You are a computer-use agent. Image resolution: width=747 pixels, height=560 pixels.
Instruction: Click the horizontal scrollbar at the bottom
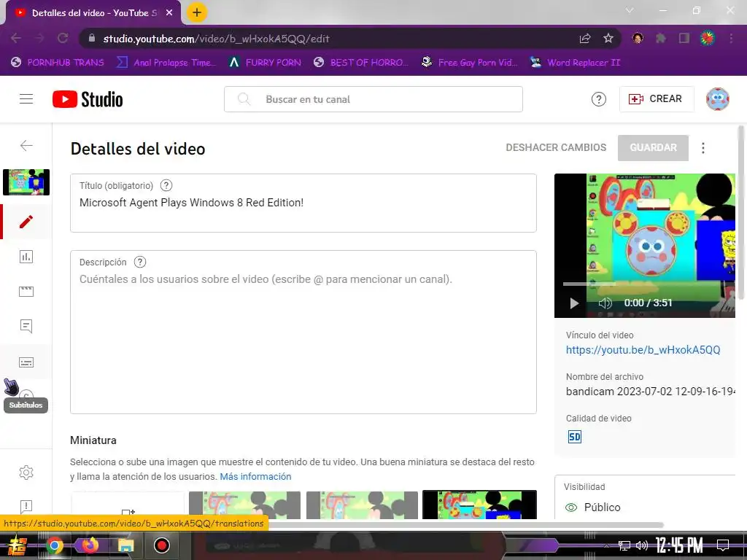coord(466,525)
